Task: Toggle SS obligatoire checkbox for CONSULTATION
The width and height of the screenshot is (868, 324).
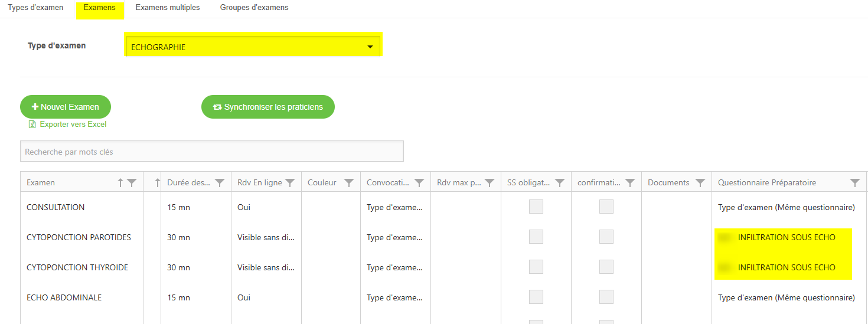Action: tap(536, 207)
